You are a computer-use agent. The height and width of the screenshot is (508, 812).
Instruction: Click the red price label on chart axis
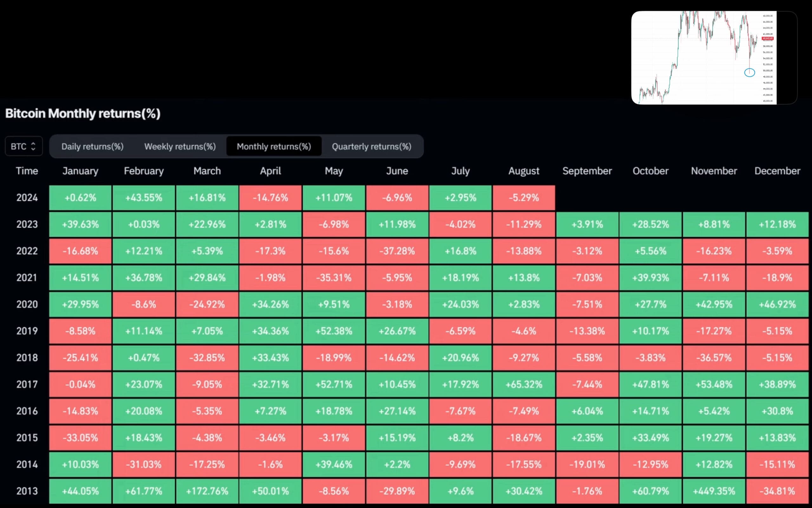click(x=767, y=38)
